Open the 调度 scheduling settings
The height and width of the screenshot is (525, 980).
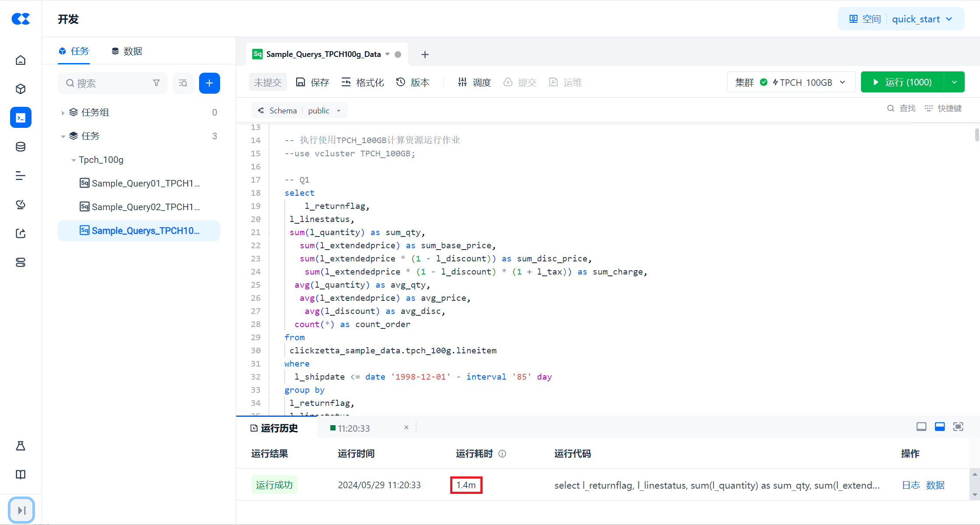(474, 82)
